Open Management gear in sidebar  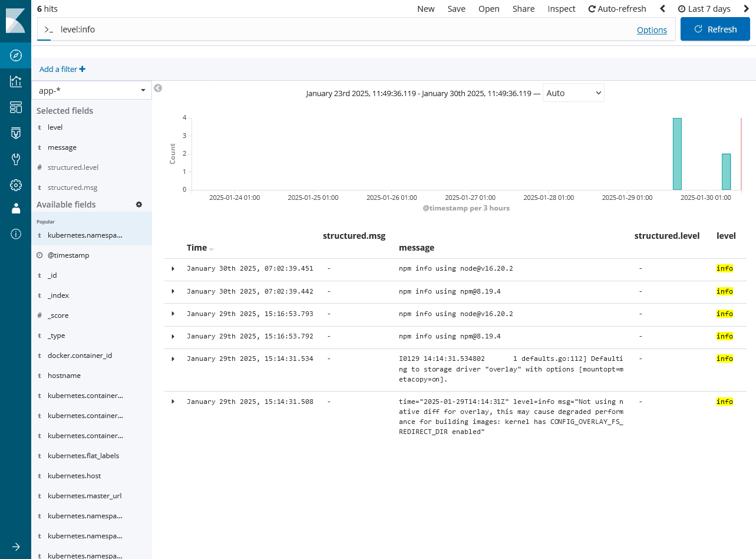[16, 185]
